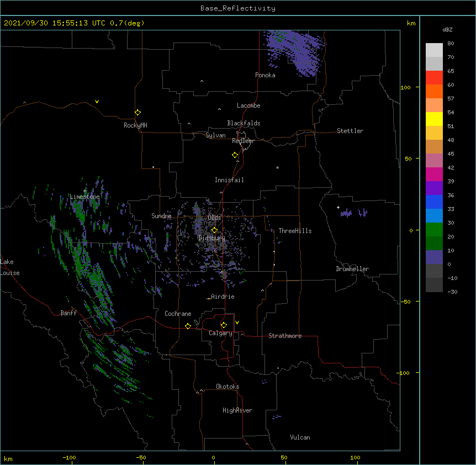Viewport: 476px width, 465px height.
Task: Click the Strathmore label
Action: (x=285, y=336)
